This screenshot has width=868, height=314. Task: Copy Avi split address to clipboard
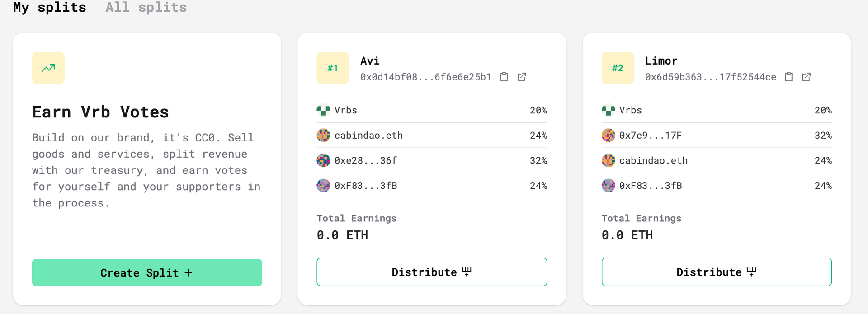(504, 77)
